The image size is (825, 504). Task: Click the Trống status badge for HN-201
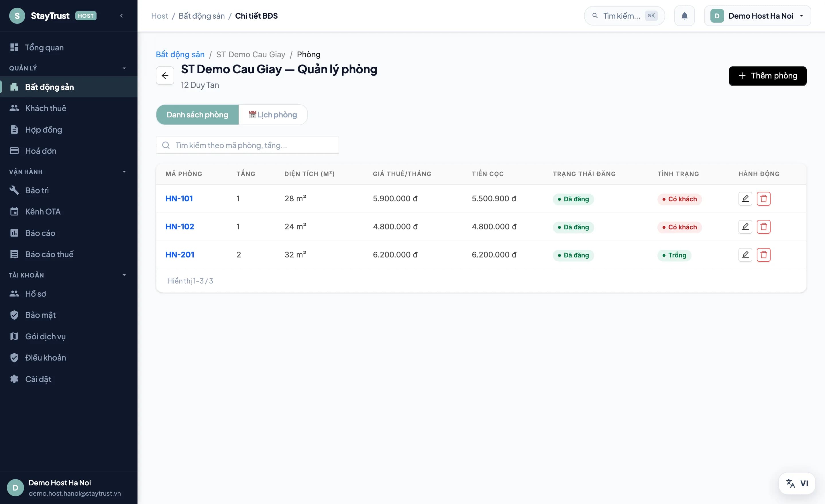tap(674, 255)
